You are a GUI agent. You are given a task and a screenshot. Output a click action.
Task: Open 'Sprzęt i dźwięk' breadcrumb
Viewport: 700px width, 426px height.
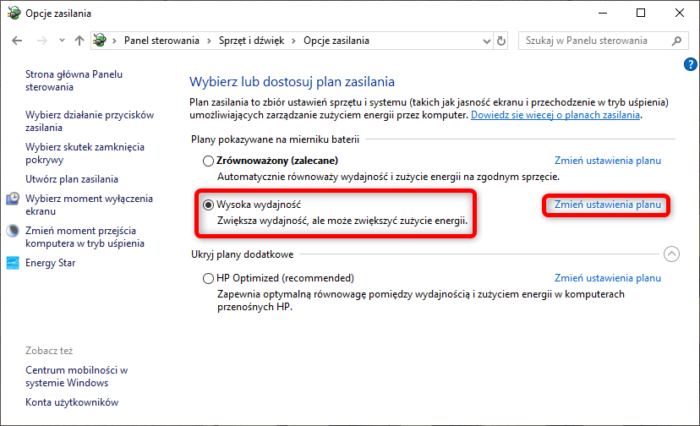[x=251, y=41]
